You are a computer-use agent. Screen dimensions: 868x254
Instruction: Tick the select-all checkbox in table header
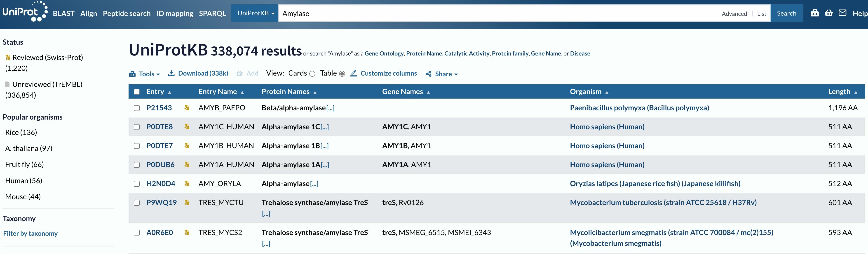tap(136, 92)
